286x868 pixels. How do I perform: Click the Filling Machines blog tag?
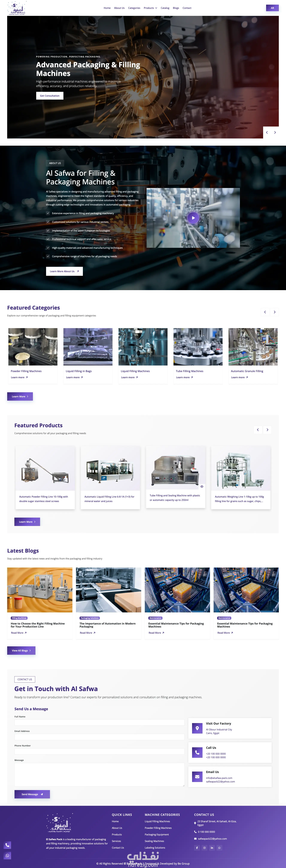19,618
